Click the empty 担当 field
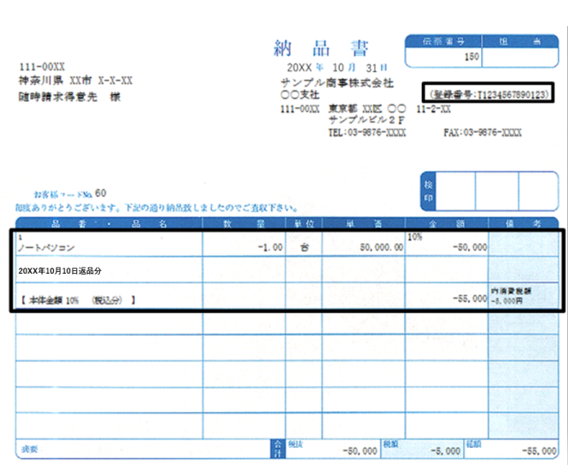This screenshot has height=470, width=574. [520, 57]
